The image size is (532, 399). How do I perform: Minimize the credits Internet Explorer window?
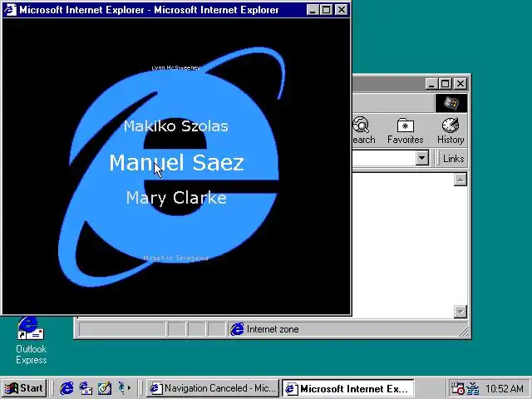(313, 10)
